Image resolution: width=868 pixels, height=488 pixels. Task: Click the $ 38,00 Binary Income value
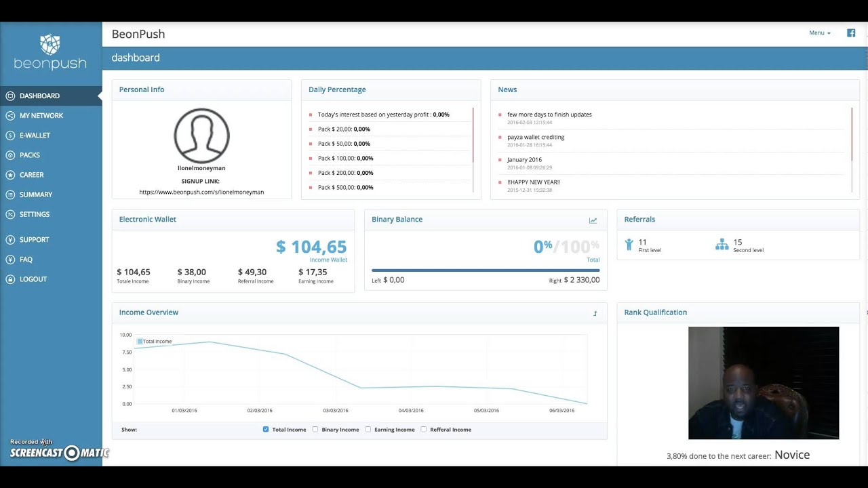192,272
